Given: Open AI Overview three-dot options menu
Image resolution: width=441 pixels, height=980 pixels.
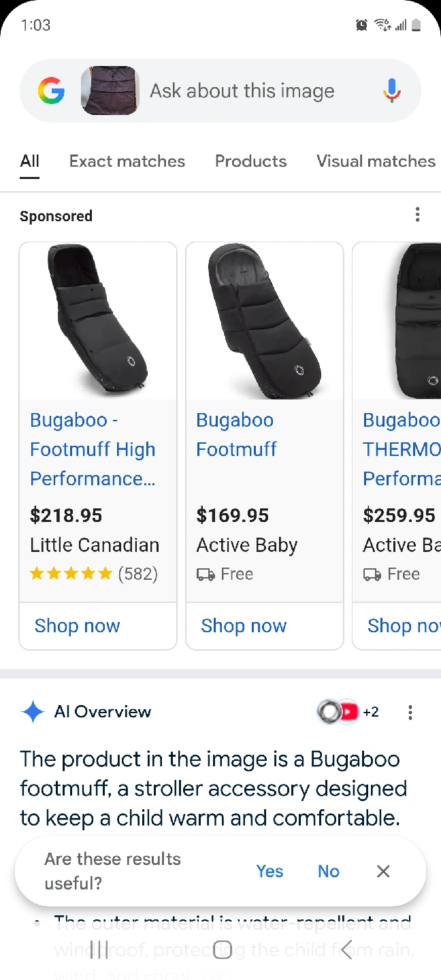Looking at the screenshot, I should pyautogui.click(x=410, y=713).
